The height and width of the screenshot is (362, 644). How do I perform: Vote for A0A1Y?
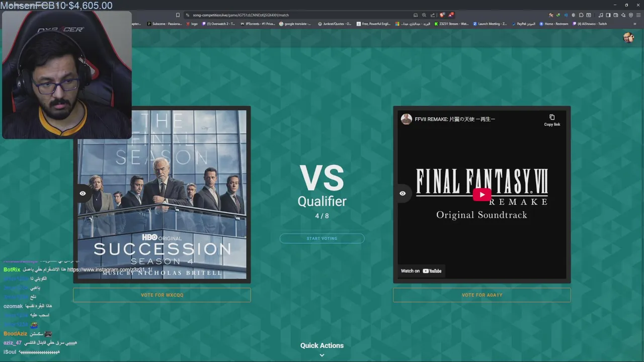pos(482,295)
